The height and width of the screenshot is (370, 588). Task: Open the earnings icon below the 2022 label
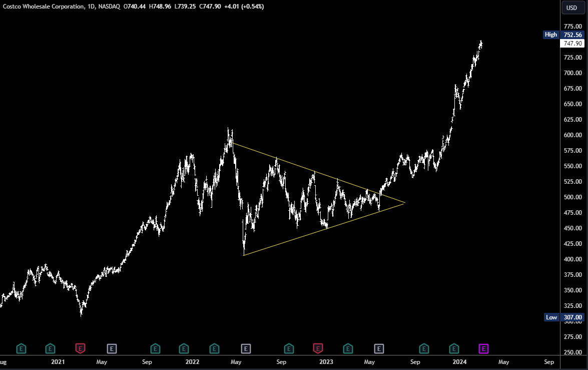click(x=184, y=348)
